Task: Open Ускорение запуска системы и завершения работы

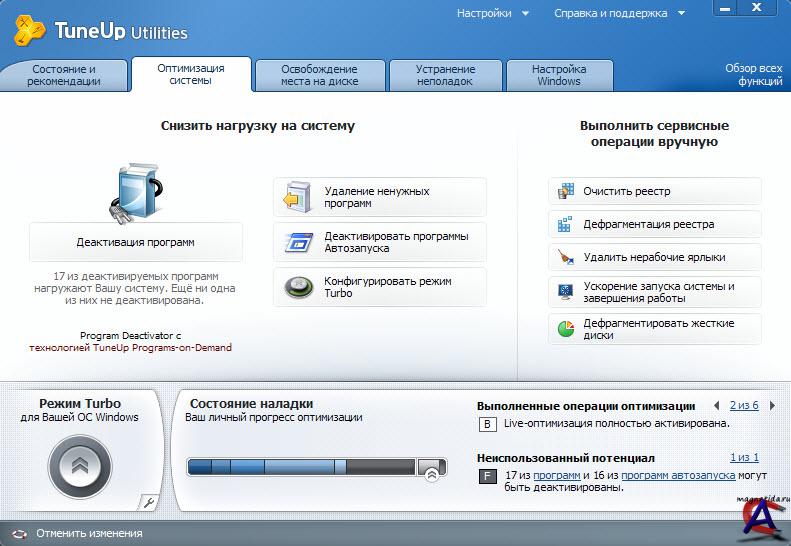Action: [654, 292]
